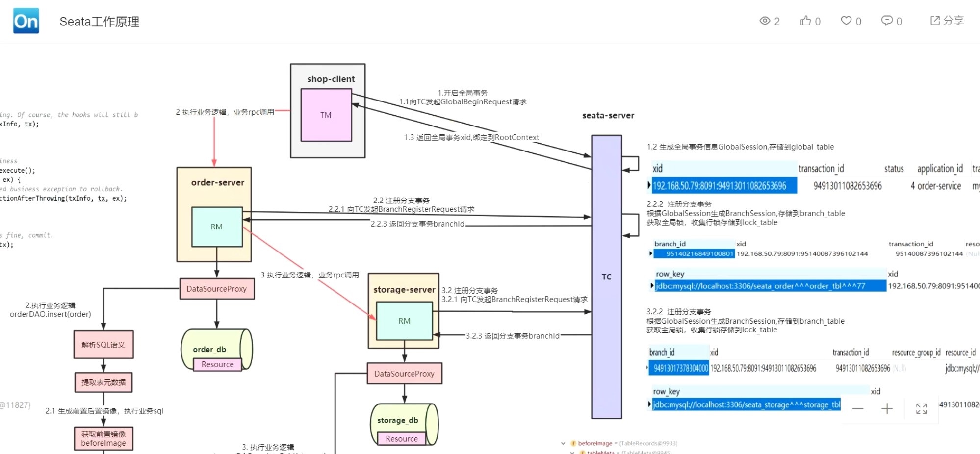Click the RM box inside order-server
Screen dimensions: 980x454
(217, 227)
